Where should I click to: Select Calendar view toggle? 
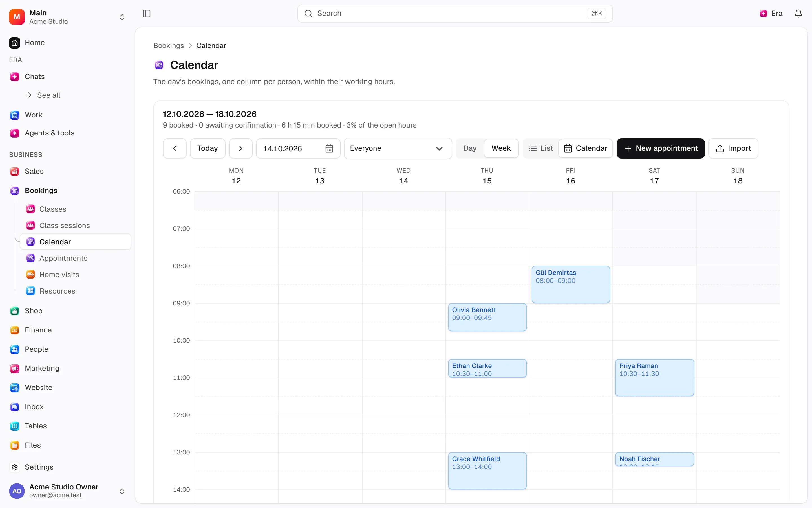pyautogui.click(x=586, y=148)
